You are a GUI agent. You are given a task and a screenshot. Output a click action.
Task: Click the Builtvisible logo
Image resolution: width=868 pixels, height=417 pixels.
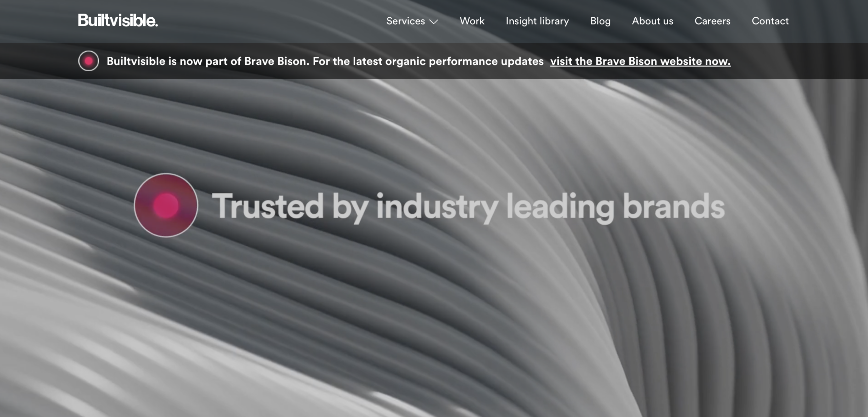click(x=118, y=21)
